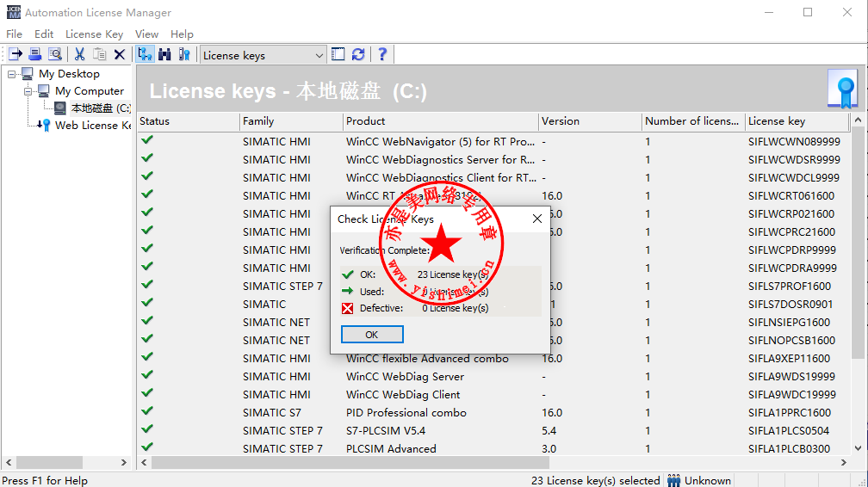Click the find license key icon

coord(184,54)
